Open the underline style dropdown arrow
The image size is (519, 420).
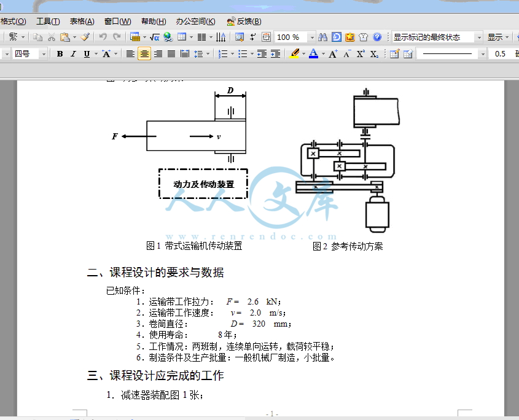coord(96,54)
